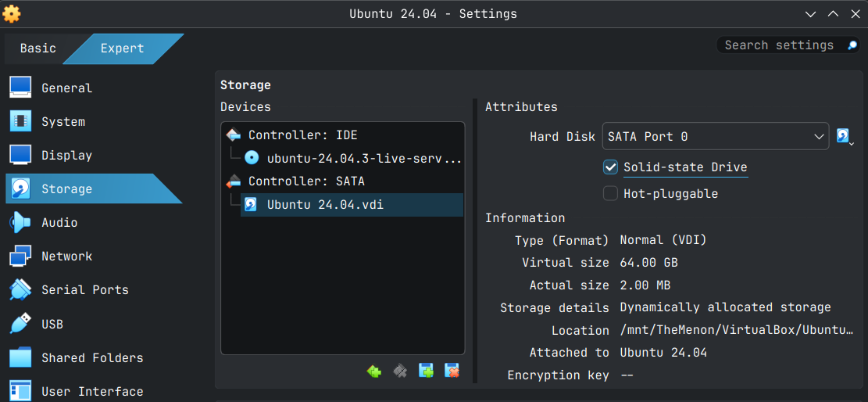Image resolution: width=868 pixels, height=402 pixels.
Task: Switch to the Expert tab
Action: click(122, 48)
